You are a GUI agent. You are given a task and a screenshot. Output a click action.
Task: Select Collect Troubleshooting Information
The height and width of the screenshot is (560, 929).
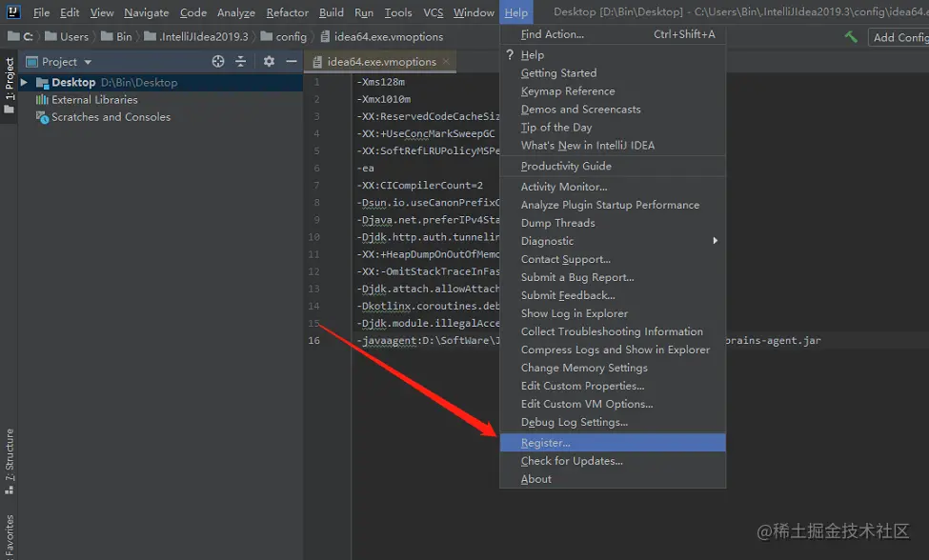(x=613, y=331)
